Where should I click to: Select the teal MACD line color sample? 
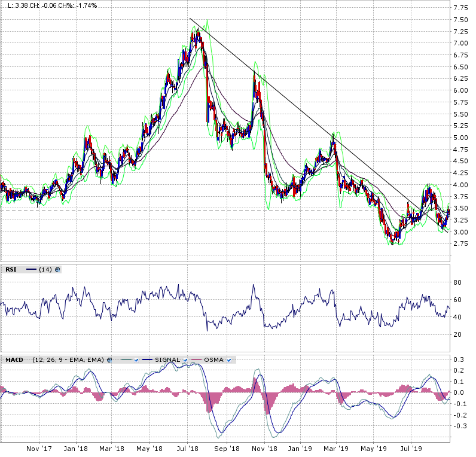[127, 360]
